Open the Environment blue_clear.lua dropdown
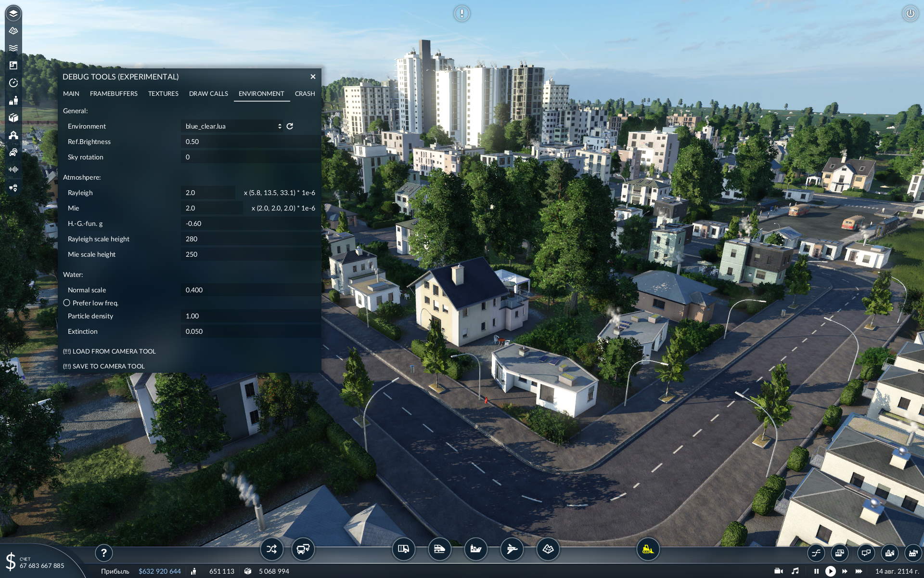Image resolution: width=924 pixels, height=578 pixels. [x=233, y=126]
